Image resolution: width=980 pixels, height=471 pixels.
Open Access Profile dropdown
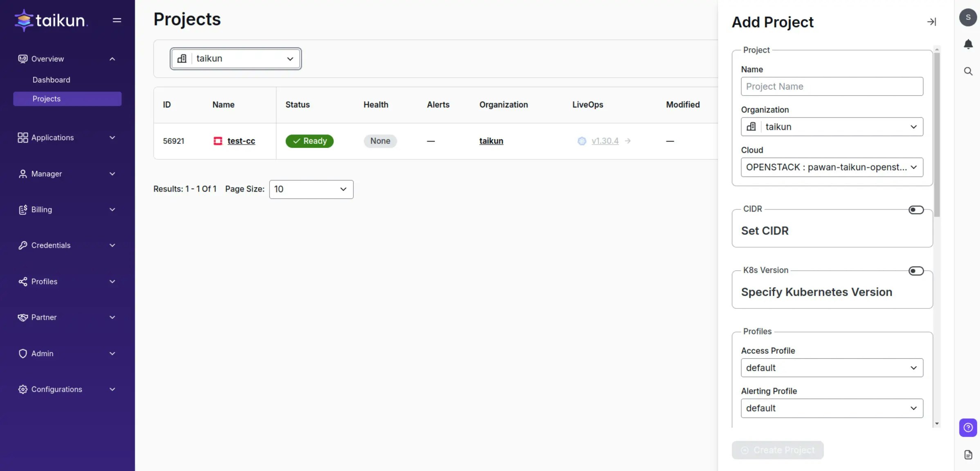pyautogui.click(x=832, y=368)
